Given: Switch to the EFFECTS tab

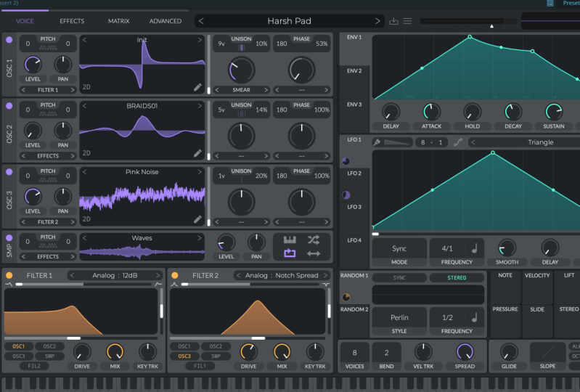Looking at the screenshot, I should point(72,21).
